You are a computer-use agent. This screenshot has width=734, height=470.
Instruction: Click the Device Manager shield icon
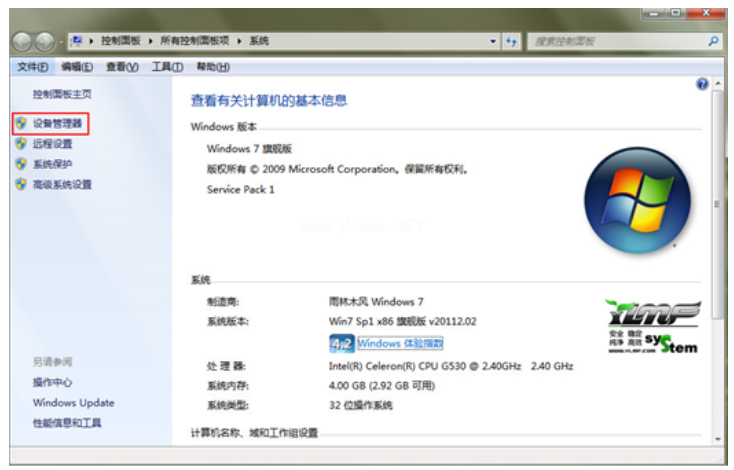[20, 124]
